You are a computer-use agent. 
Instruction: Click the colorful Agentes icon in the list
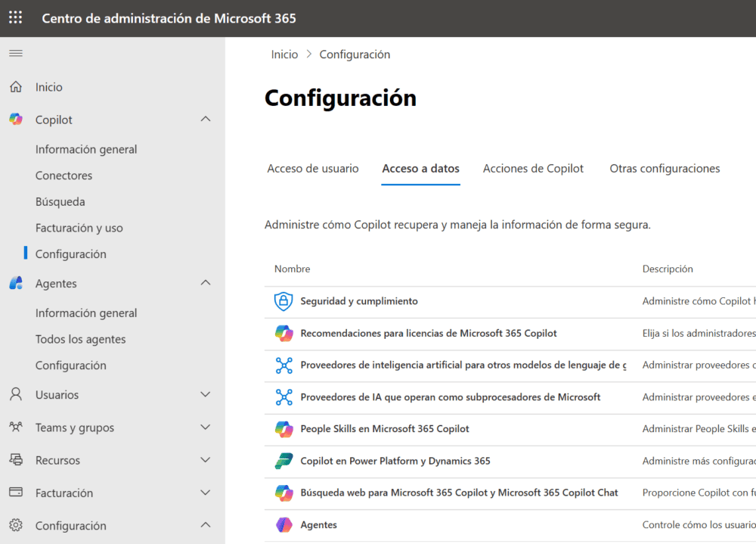283,524
